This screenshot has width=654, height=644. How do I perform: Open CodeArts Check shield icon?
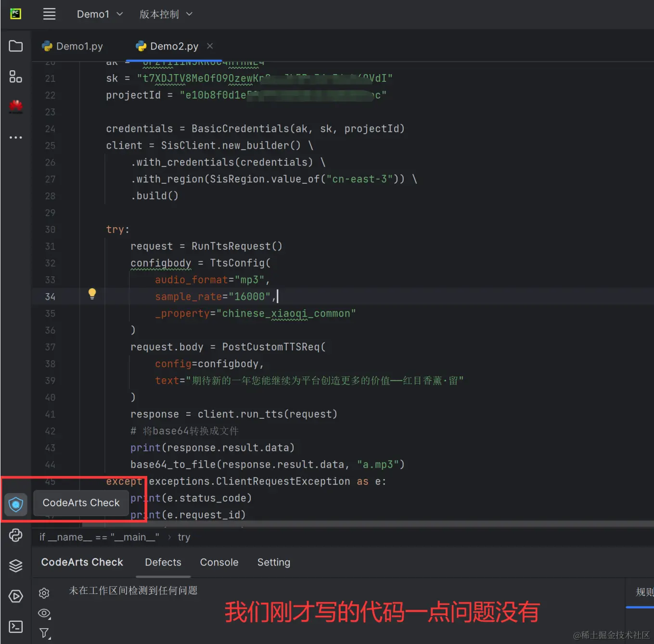coord(16,504)
